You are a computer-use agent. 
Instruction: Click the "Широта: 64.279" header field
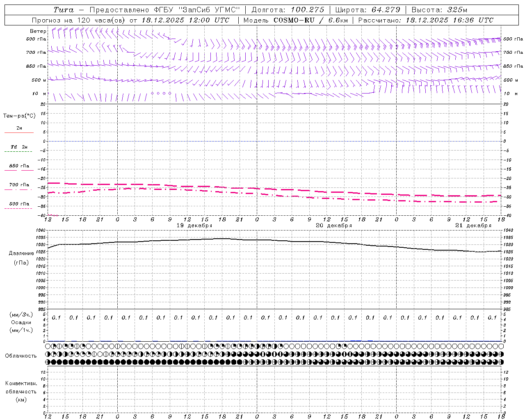(367, 10)
